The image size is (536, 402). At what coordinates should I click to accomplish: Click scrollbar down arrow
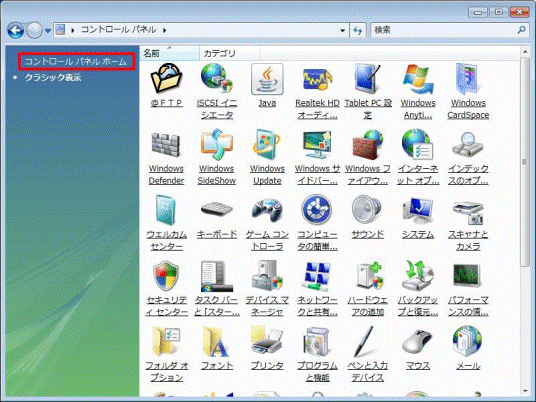525,392
